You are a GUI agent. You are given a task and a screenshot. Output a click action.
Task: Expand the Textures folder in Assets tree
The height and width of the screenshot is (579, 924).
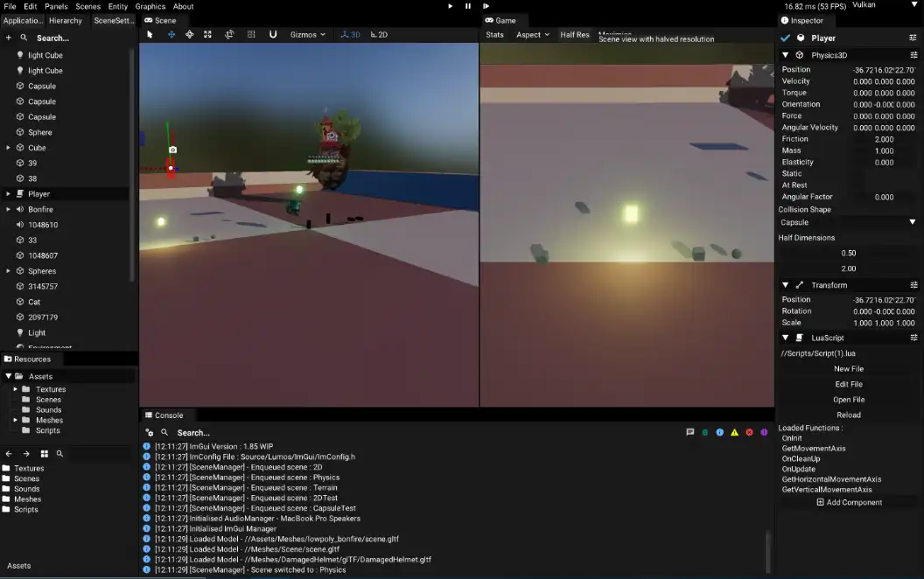16,389
